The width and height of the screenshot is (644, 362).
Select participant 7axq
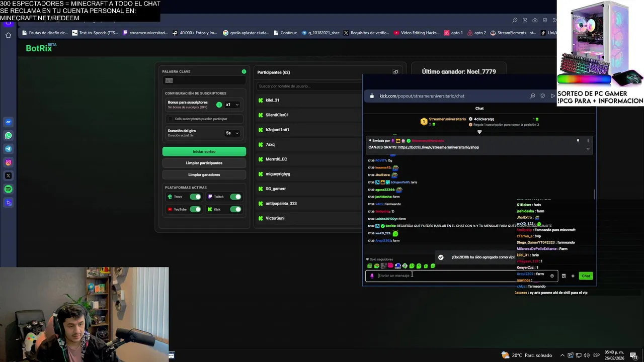click(309, 144)
